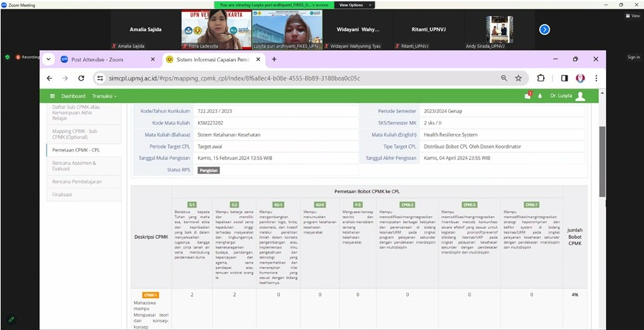Viewport: 644px width, 330px height.
Task: Open the notifications flag icon
Action: point(528,96)
